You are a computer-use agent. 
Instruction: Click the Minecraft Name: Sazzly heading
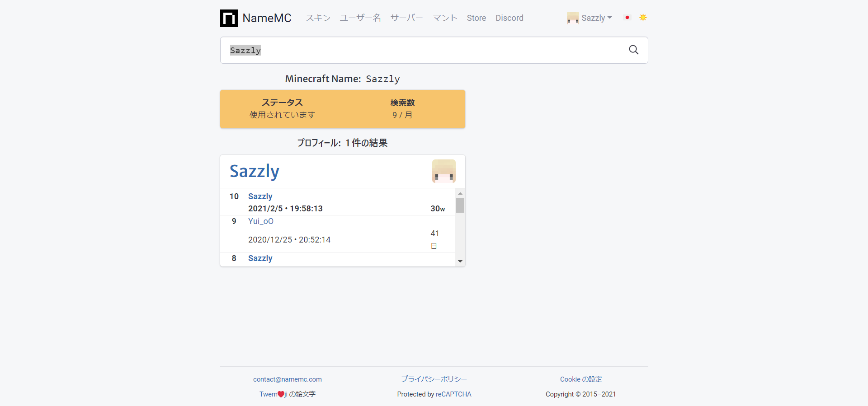[x=343, y=79]
